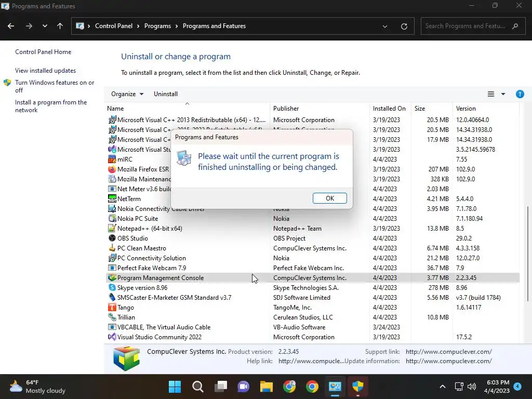Click the Uninstall toolbar button
Viewport: 532px width, 399px height.
(x=166, y=94)
